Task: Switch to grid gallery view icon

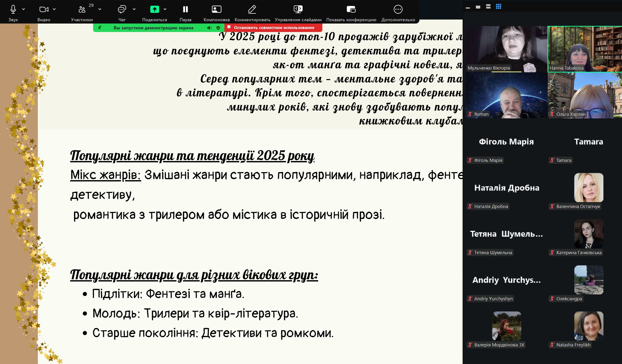Action: pos(498,7)
